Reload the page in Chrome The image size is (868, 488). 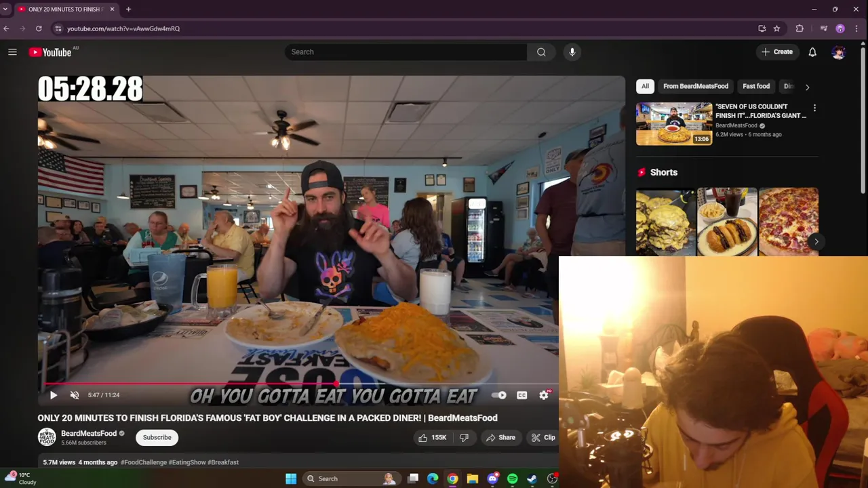[x=39, y=28]
